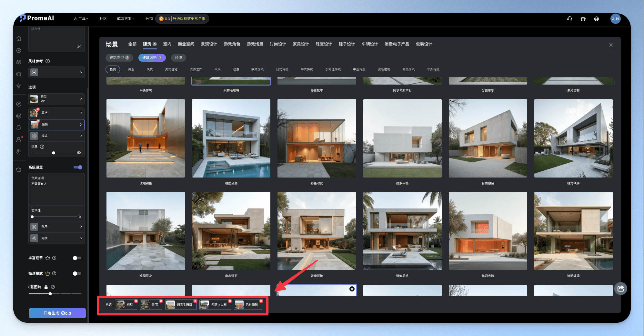
Task: Open the graduation cap tutorials icon
Action: point(583,19)
